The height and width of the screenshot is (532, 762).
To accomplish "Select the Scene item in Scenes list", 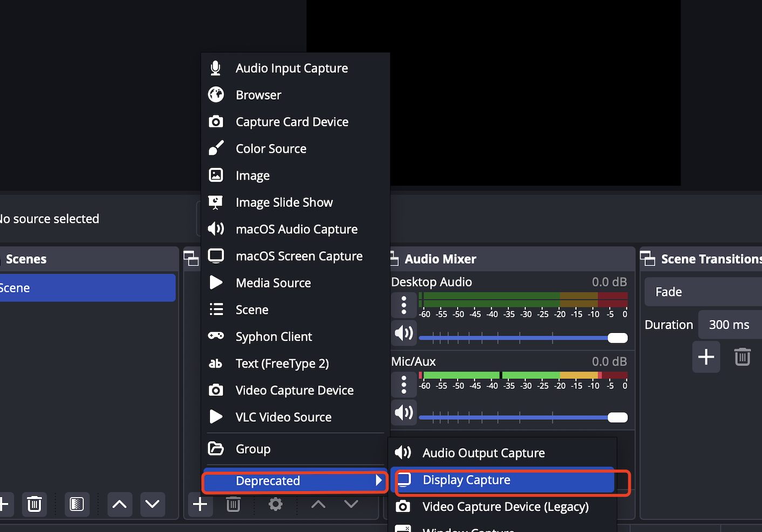I will (86, 288).
